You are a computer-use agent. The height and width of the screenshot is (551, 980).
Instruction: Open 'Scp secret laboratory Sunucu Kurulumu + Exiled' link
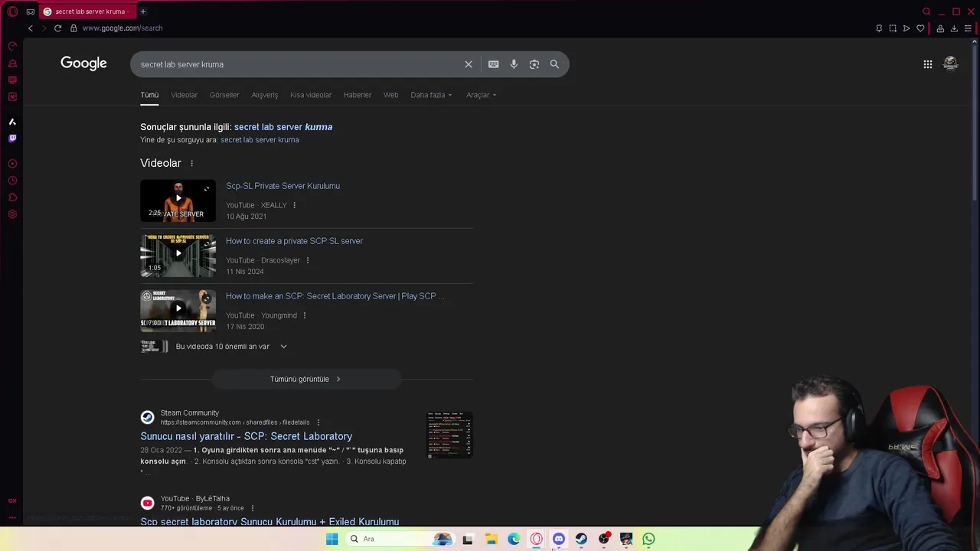(269, 522)
